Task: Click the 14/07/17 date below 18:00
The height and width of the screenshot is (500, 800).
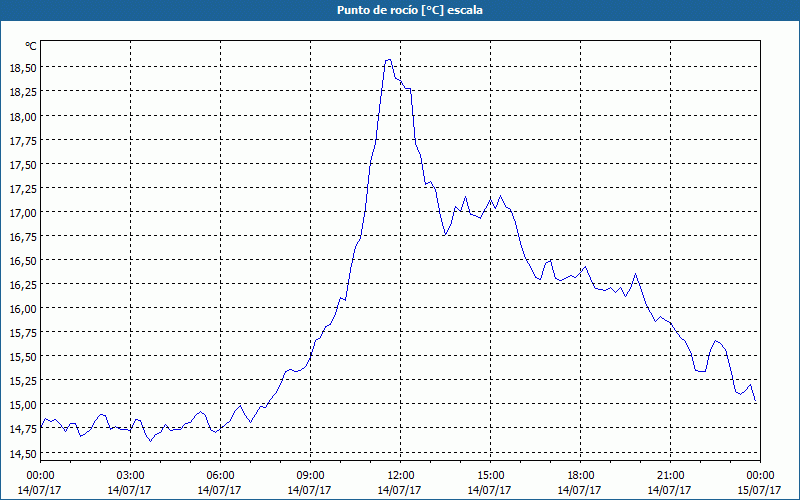Action: coord(580,490)
